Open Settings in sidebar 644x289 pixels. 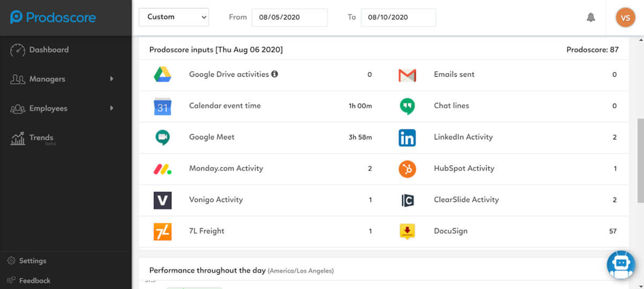point(33,261)
